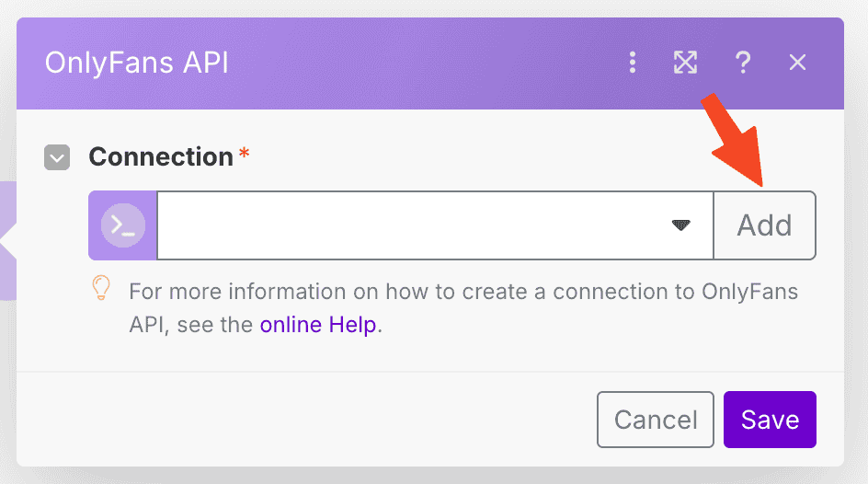Screen dimensions: 868x484
Task: Click the empty purple header bar area
Action: point(414,63)
